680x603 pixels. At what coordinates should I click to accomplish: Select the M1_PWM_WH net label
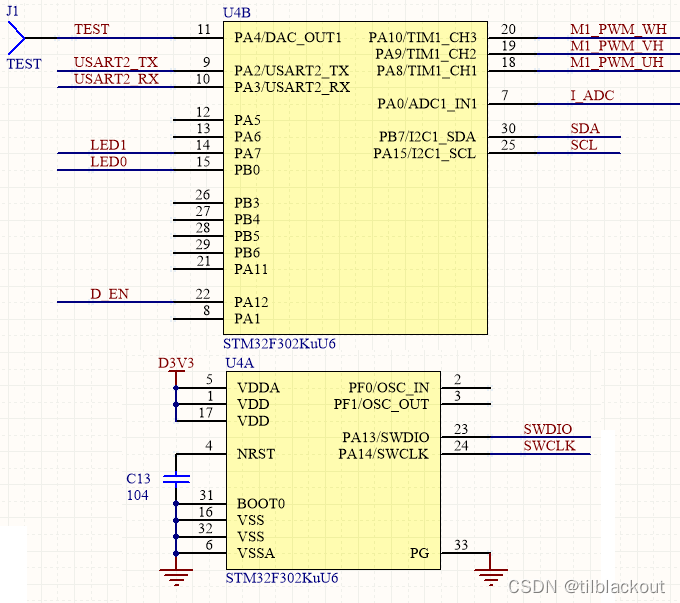tap(618, 29)
